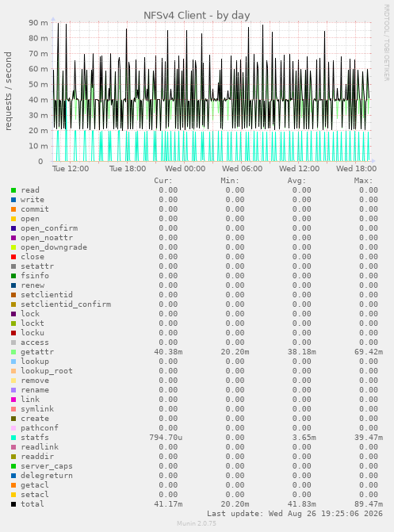Click the getattr legend label
This screenshot has width=394, height=532.
37,352
